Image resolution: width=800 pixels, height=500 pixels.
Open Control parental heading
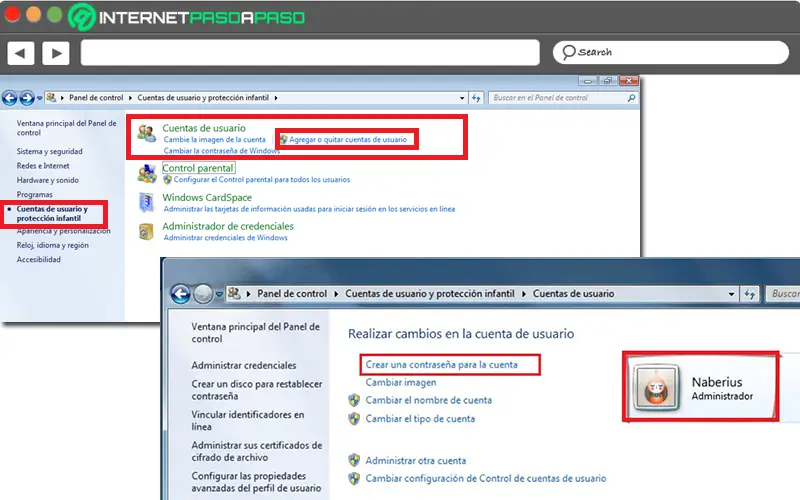point(198,168)
